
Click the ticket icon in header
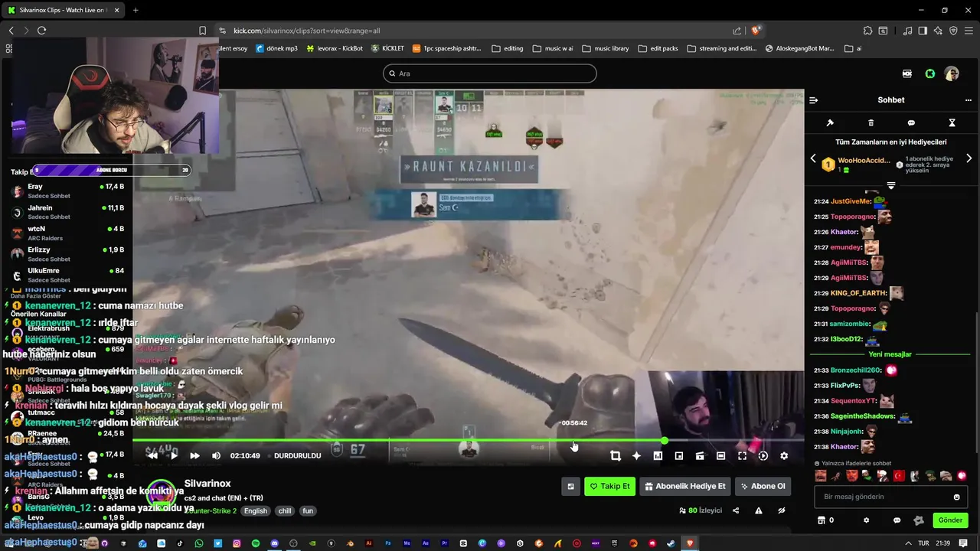pos(907,73)
